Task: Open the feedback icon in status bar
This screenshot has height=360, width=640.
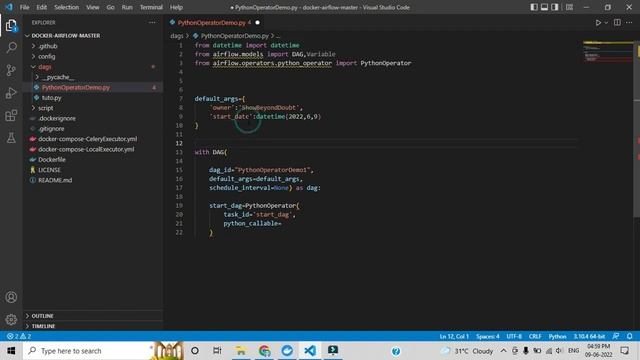Action: click(x=616, y=336)
